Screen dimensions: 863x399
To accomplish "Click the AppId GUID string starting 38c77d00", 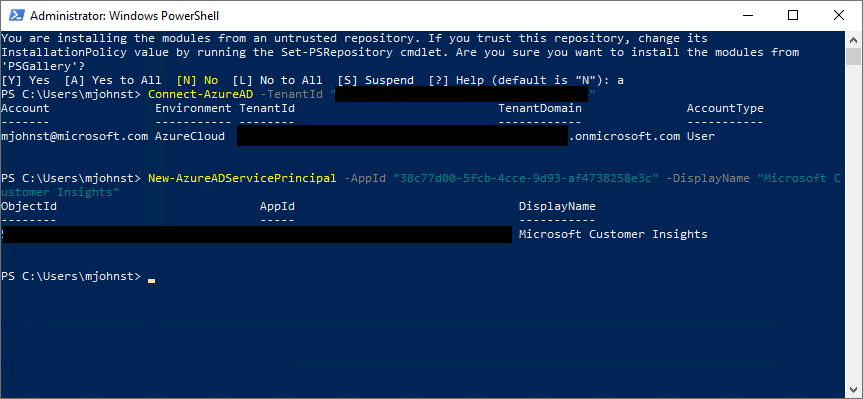I will point(526,178).
